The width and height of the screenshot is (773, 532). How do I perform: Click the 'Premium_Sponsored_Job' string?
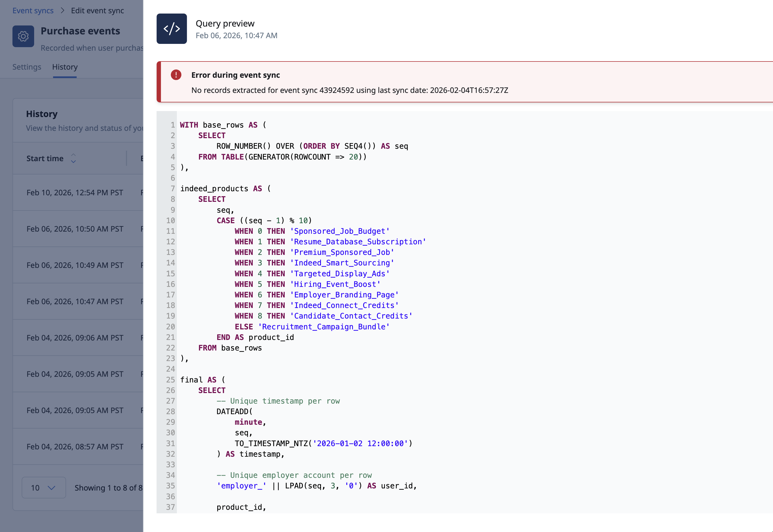coord(342,252)
